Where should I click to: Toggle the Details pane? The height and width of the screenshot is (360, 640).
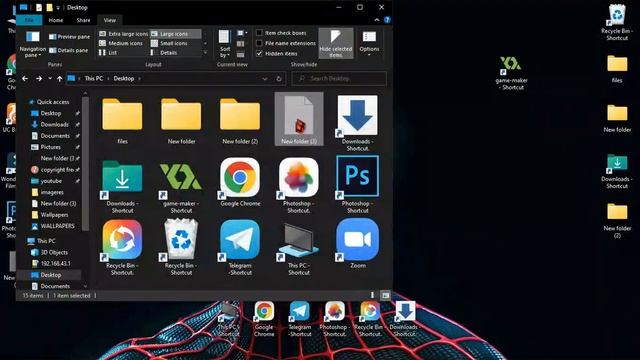[x=69, y=50]
